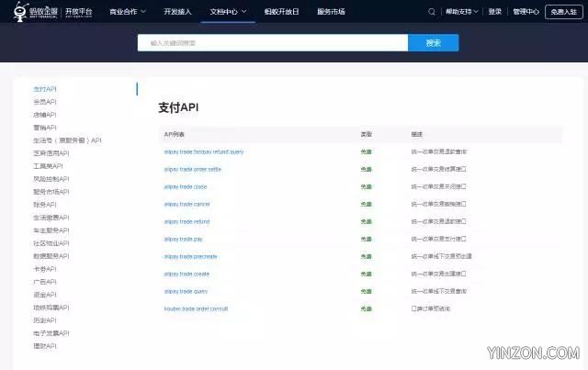This screenshot has height=370, width=588.
Task: Click 免费 in the alipay.trade.pay row
Action: click(x=366, y=240)
